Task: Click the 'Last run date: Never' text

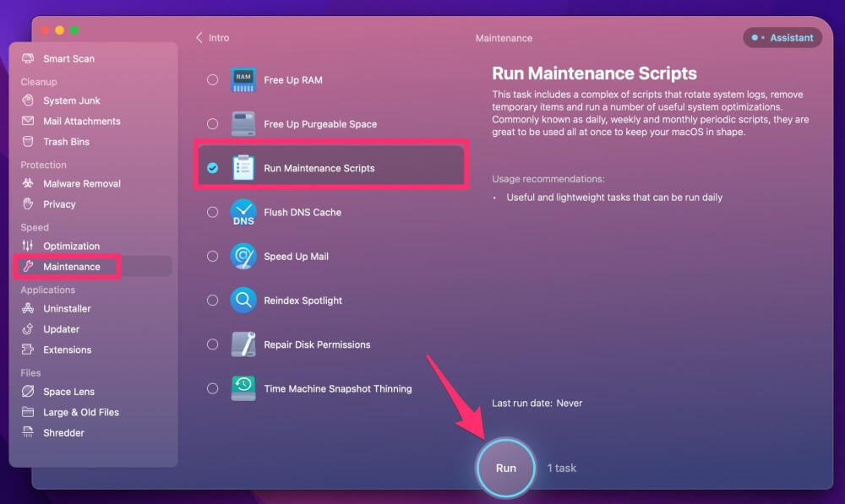Action: (x=537, y=403)
